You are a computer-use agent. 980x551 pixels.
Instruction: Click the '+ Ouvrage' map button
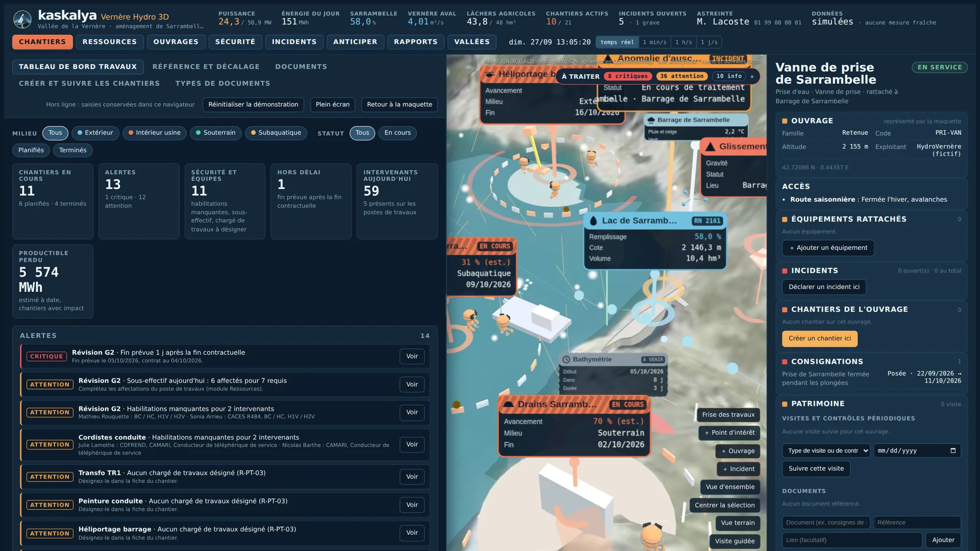738,451
